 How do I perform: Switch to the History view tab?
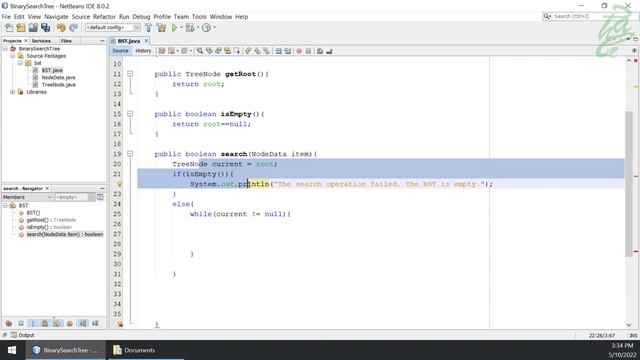(x=143, y=51)
